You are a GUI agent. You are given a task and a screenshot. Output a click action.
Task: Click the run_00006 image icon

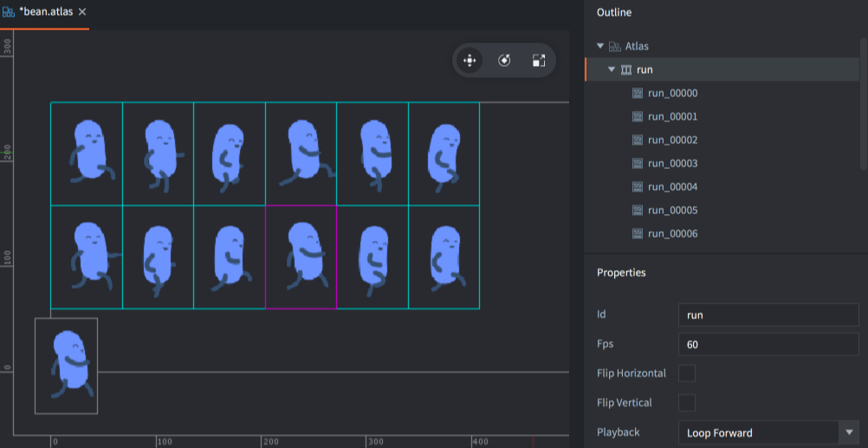pyautogui.click(x=638, y=234)
